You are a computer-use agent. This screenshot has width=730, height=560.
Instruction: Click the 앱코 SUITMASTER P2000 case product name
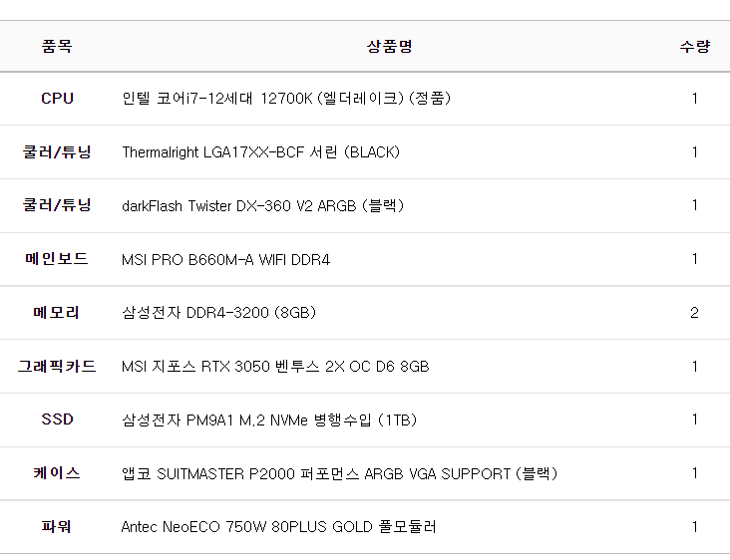point(339,473)
